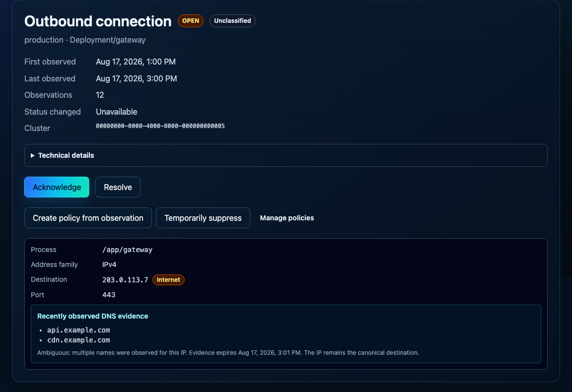Click Recently observed DNS evidence heading
This screenshot has width=572, height=392.
[x=93, y=316]
